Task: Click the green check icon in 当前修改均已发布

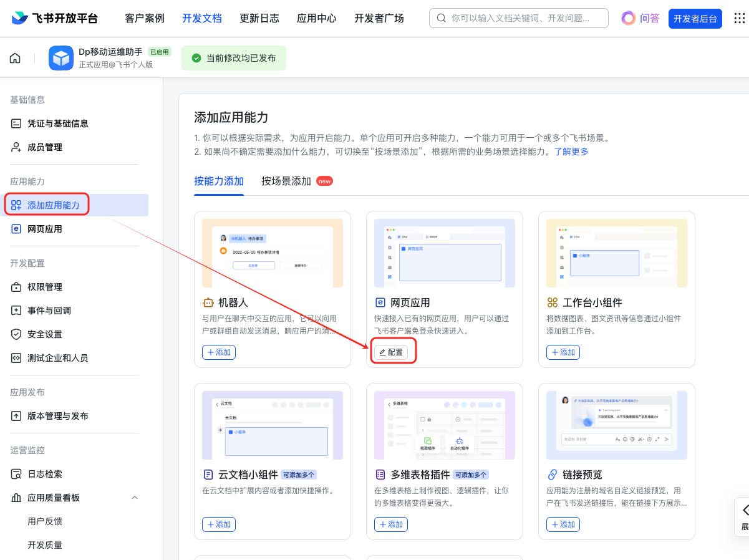Action: [x=196, y=58]
